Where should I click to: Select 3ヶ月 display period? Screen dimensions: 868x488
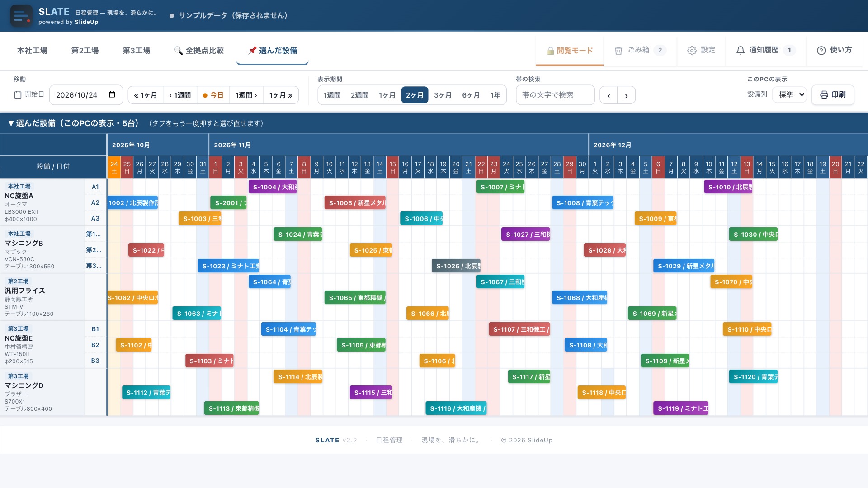443,95
